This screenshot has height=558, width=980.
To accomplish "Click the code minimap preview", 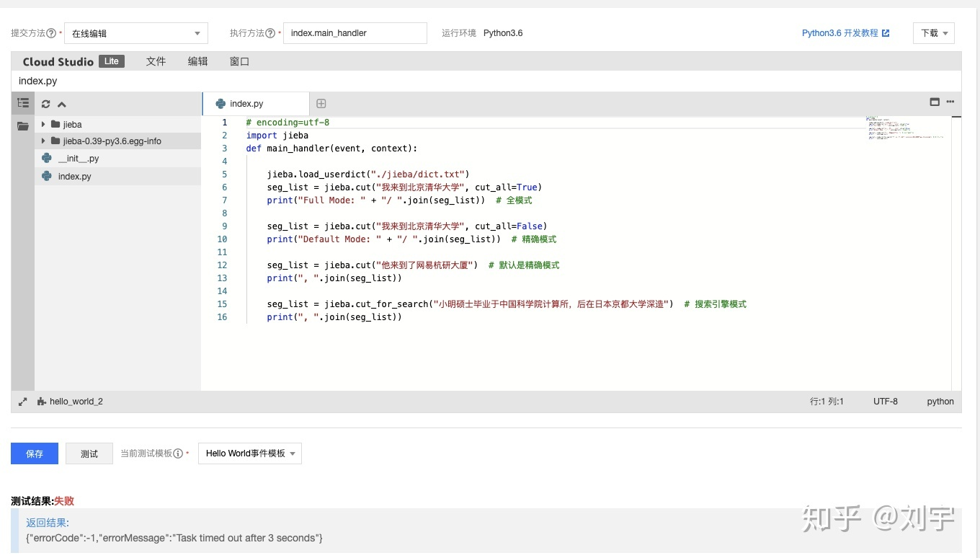I will click(905, 128).
